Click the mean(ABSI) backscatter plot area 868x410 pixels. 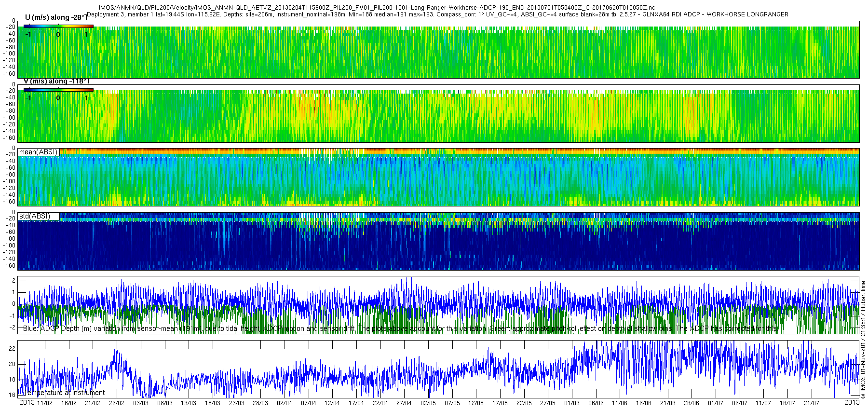pyautogui.click(x=438, y=177)
